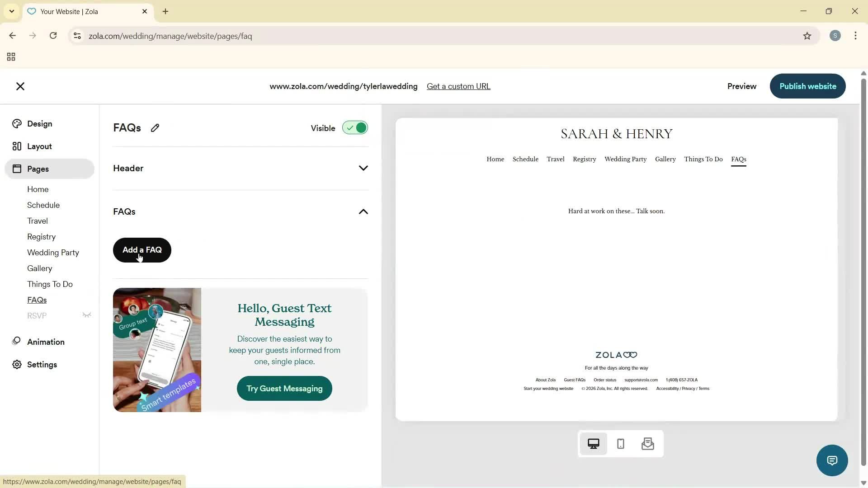Image resolution: width=868 pixels, height=488 pixels.
Task: Open the email preview icon
Action: click(647, 444)
